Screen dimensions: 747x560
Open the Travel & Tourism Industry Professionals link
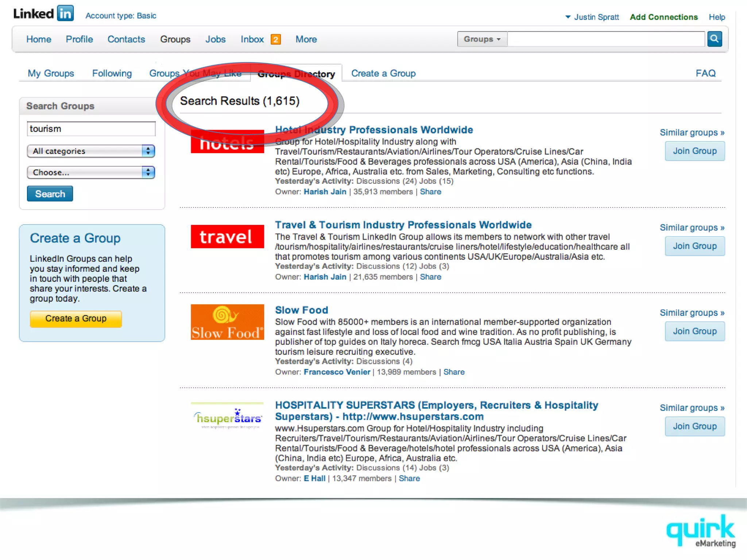(x=403, y=225)
